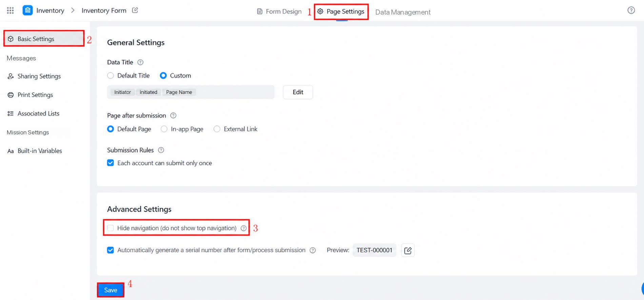Click the Data Title help icon
Image resolution: width=644 pixels, height=300 pixels.
140,62
